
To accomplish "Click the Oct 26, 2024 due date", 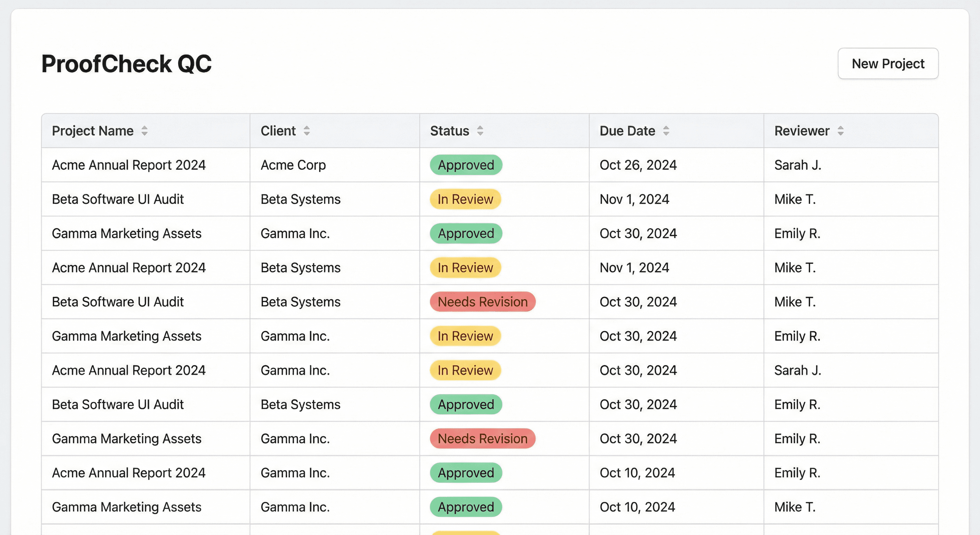I will (x=638, y=165).
